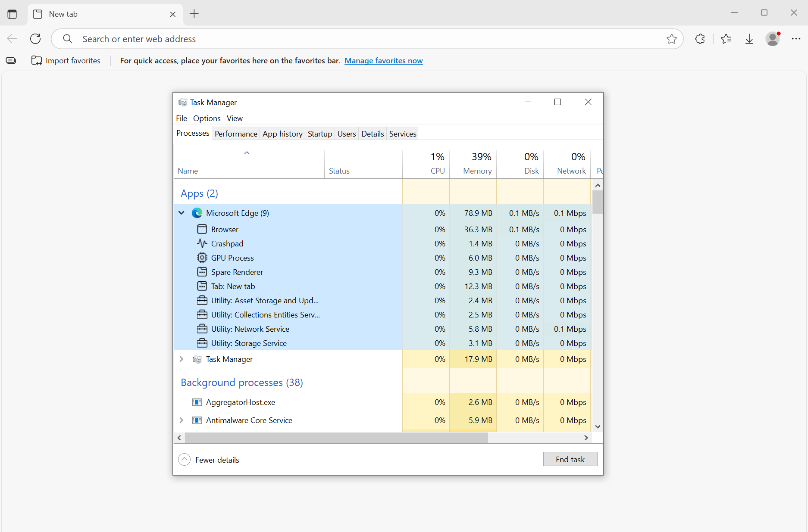Select the Processes tab
Viewport: 808px width, 532px height.
(x=193, y=134)
